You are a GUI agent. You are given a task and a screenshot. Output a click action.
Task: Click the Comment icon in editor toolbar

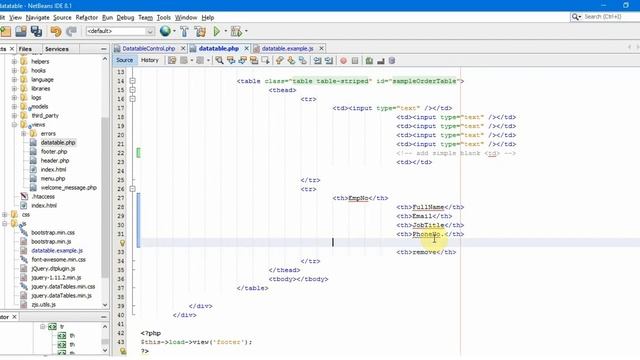369,60
